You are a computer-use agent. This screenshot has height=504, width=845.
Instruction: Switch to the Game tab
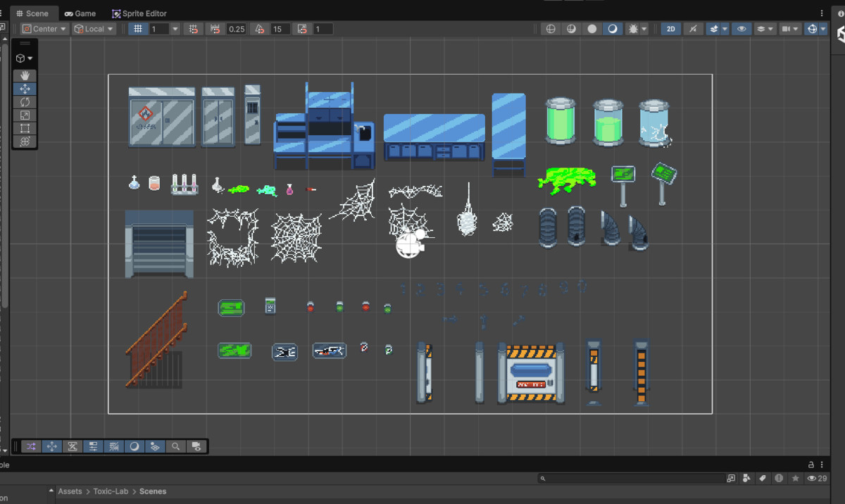pos(80,13)
